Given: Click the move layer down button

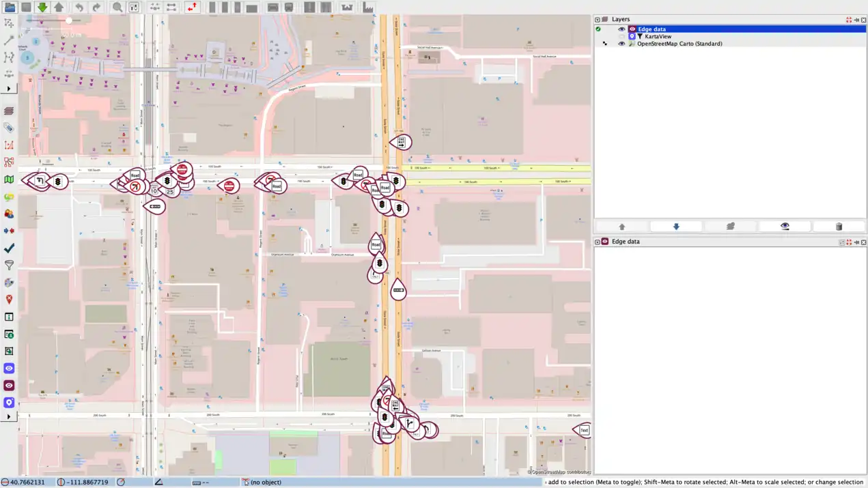Looking at the screenshot, I should [x=676, y=227].
